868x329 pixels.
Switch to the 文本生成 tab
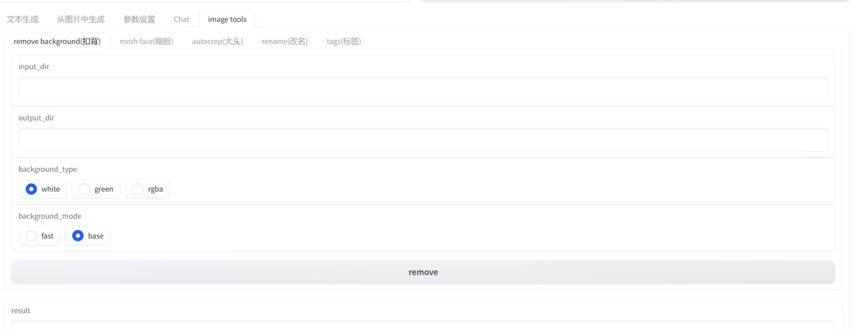[x=23, y=20]
